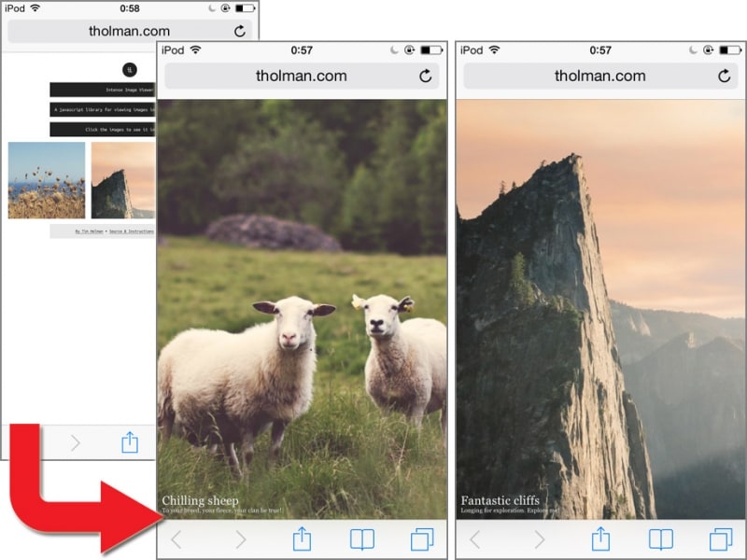Tap the 0:57 clock in cliffs screen
Viewport: 747px width, 560px height.
coord(600,50)
